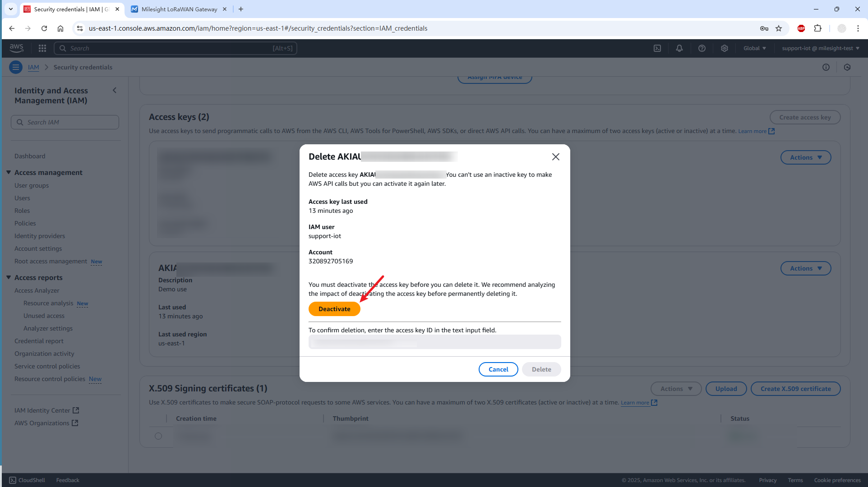
Task: Collapse the IAM sidebar with the arrow
Action: click(x=115, y=90)
